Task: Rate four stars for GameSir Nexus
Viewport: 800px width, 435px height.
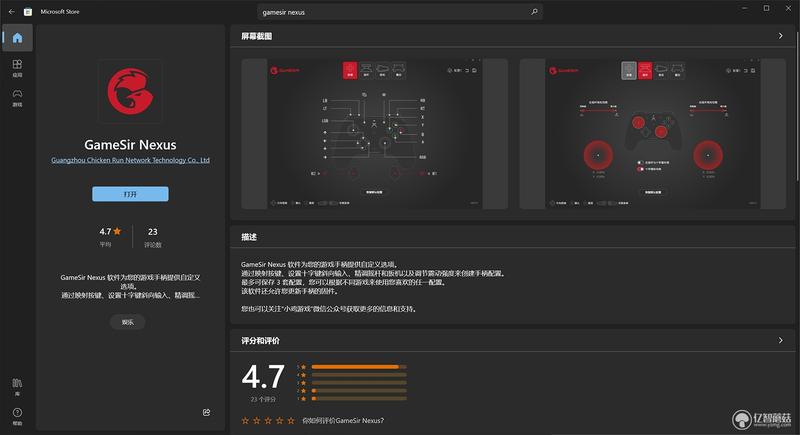Action: 280,420
